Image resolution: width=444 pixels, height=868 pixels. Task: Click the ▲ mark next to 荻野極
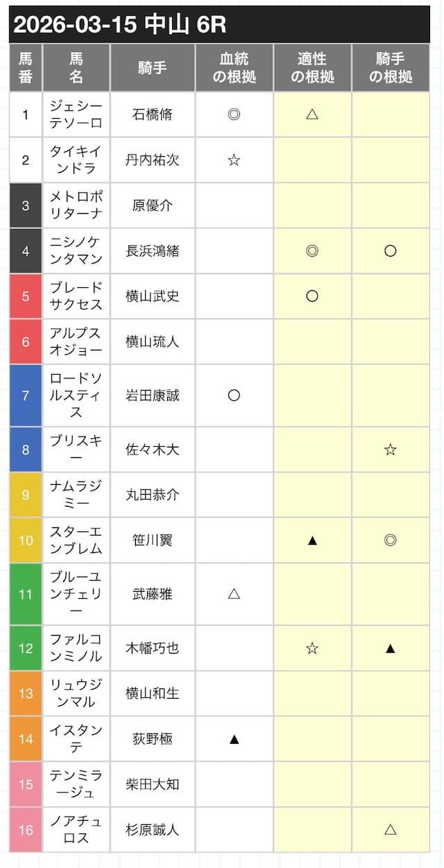coord(234,739)
